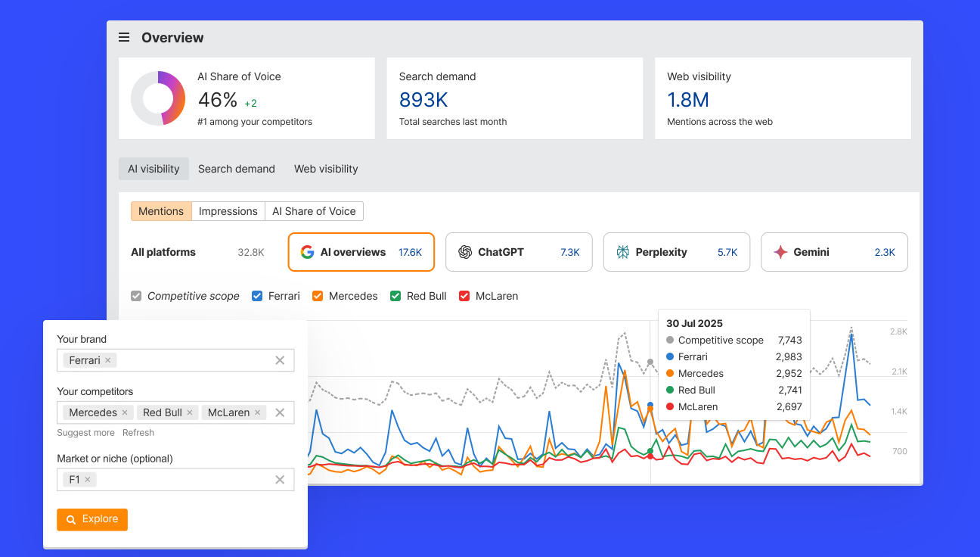Select the ChatGPT platform card
The height and width of the screenshot is (557, 980).
[519, 252]
